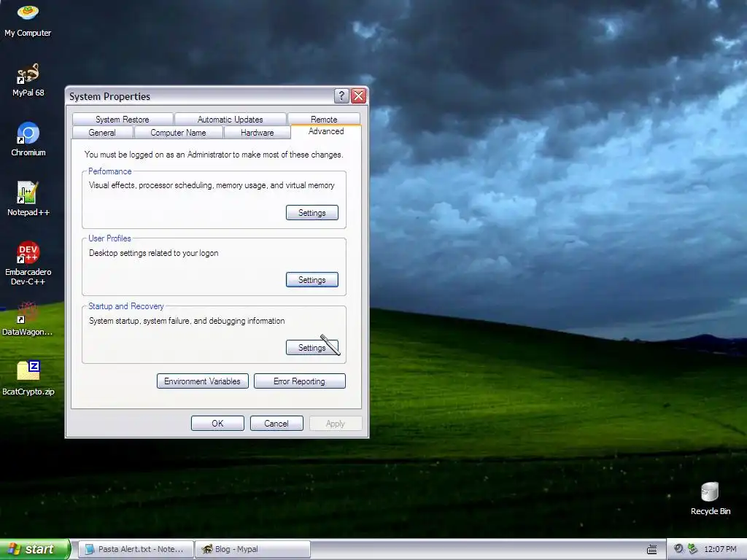Click the Safely Remove Hardware tray icon
Viewport: 747px width, 560px height.
[692, 549]
